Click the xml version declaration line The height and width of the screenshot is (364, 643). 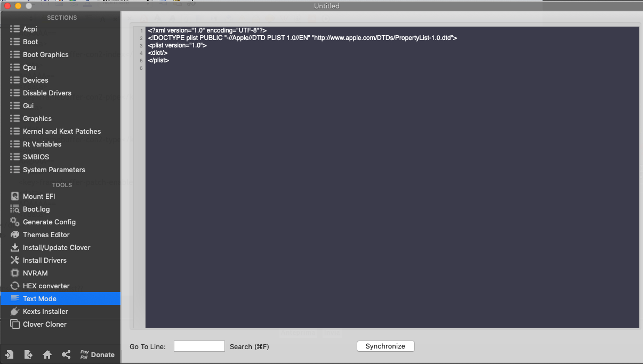tap(207, 30)
